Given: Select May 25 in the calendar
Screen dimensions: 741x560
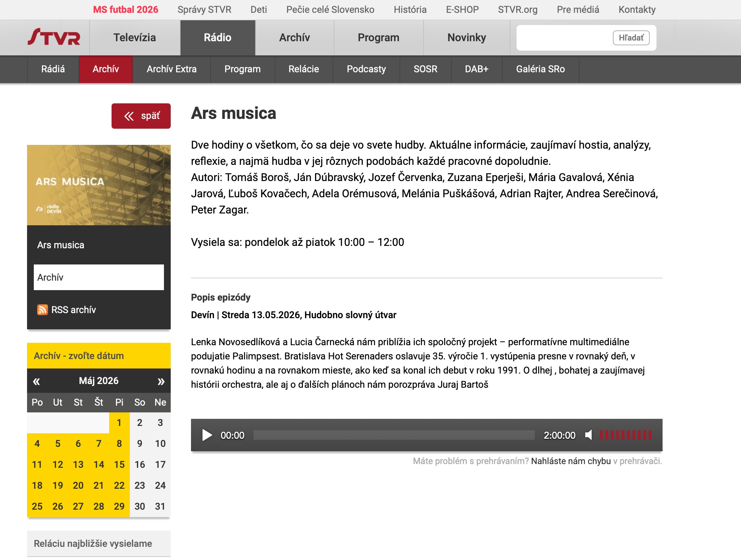Looking at the screenshot, I should coord(37,506).
